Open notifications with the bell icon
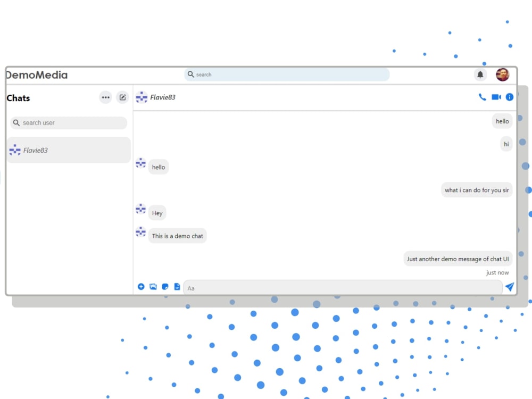 (480, 74)
